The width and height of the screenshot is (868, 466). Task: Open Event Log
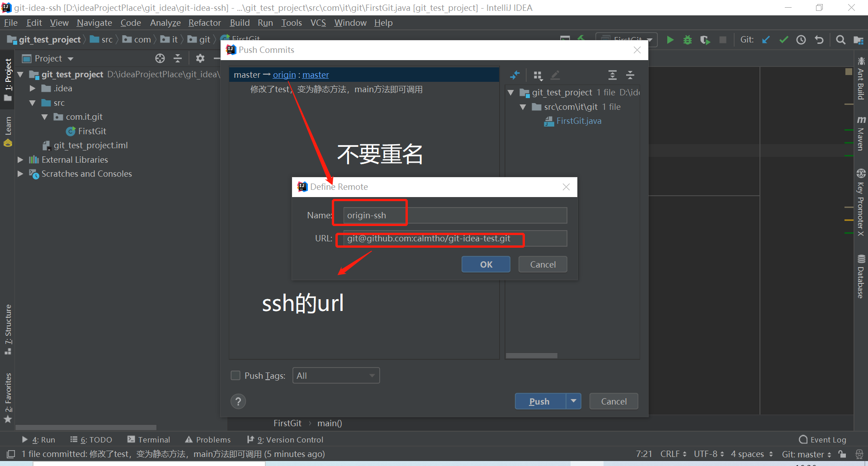(x=822, y=439)
